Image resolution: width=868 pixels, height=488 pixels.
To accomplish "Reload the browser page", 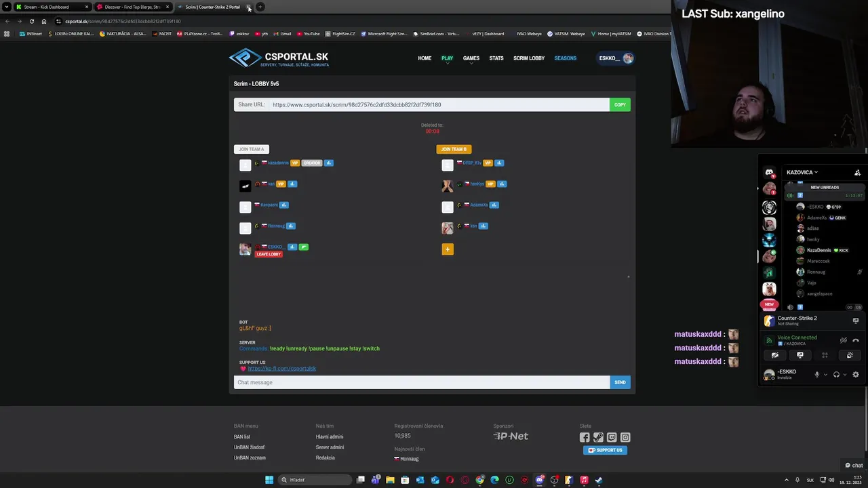I will click(x=31, y=21).
